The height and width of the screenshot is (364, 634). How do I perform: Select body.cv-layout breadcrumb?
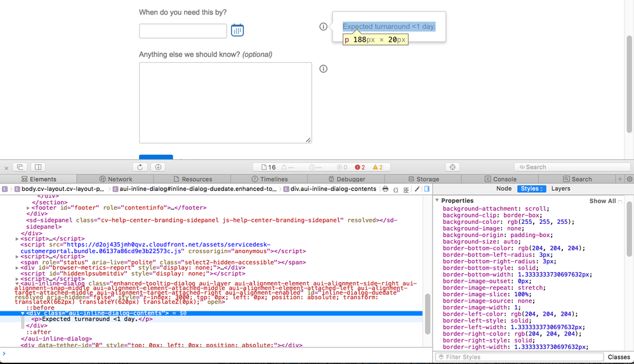point(59,189)
